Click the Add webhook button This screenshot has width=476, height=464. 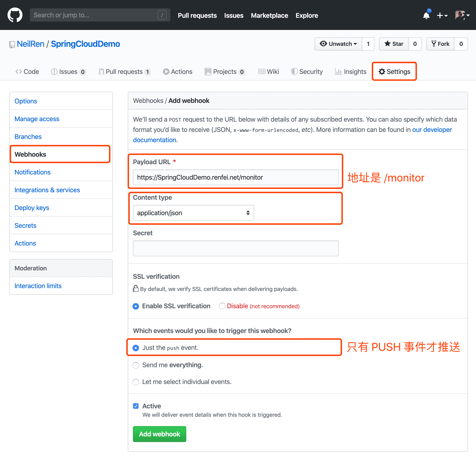159,434
